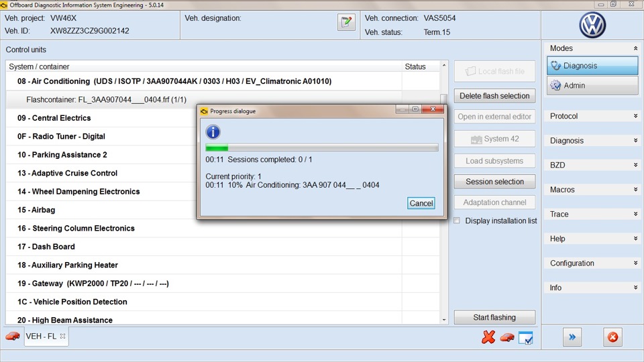644x362 pixels.
Task: Toggle Display installation list checkbox
Action: tap(457, 221)
